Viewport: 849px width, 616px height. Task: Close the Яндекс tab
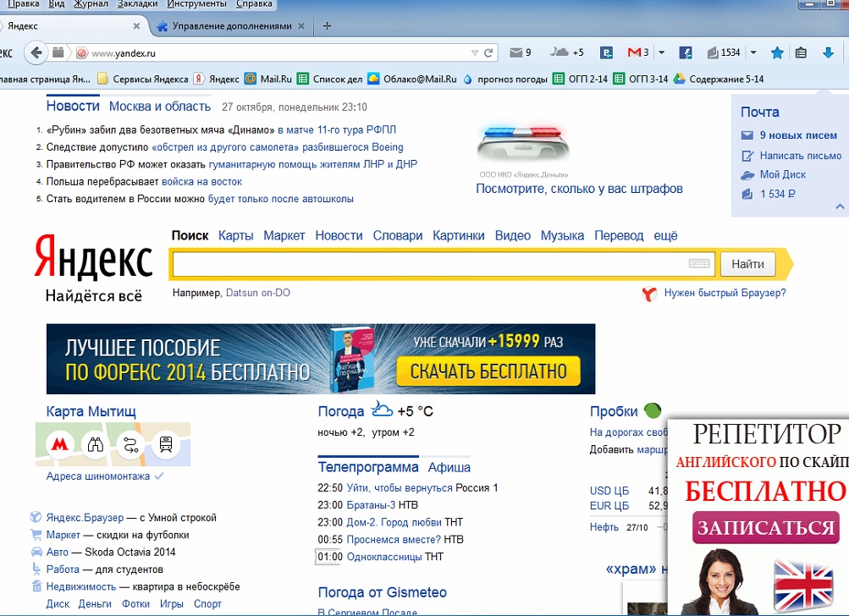click(x=136, y=25)
